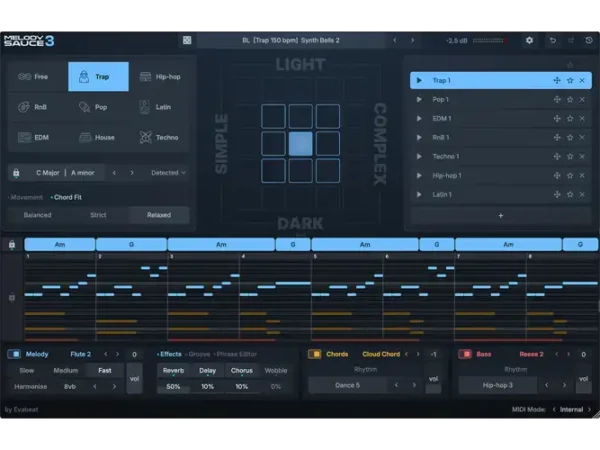
Task: Select the Hip-hop style
Action: (x=159, y=77)
